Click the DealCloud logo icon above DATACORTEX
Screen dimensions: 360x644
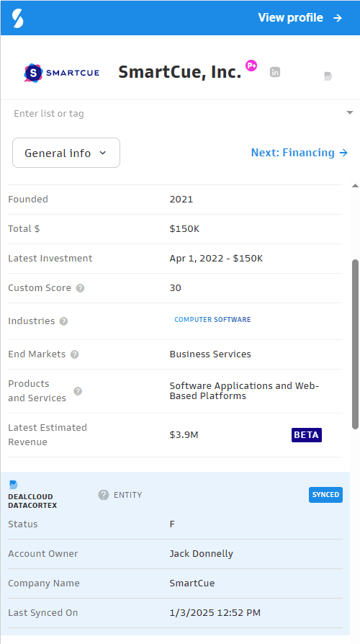pyautogui.click(x=14, y=485)
